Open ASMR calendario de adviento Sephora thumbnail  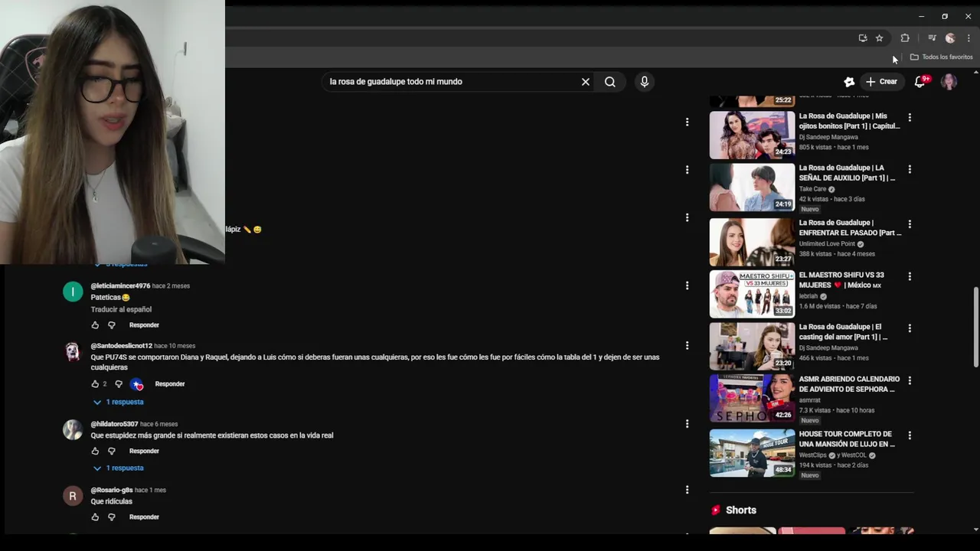click(752, 398)
